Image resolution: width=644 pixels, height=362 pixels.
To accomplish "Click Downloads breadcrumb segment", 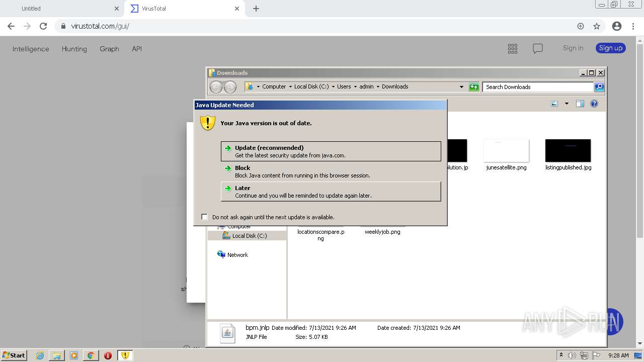I will (x=395, y=86).
